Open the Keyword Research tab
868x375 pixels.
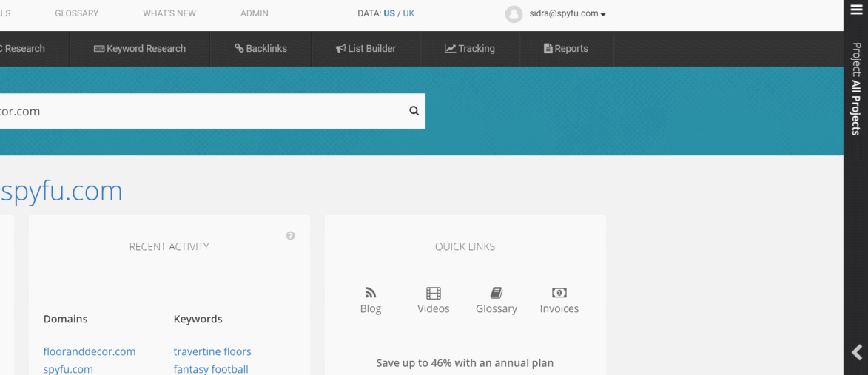[x=140, y=49]
